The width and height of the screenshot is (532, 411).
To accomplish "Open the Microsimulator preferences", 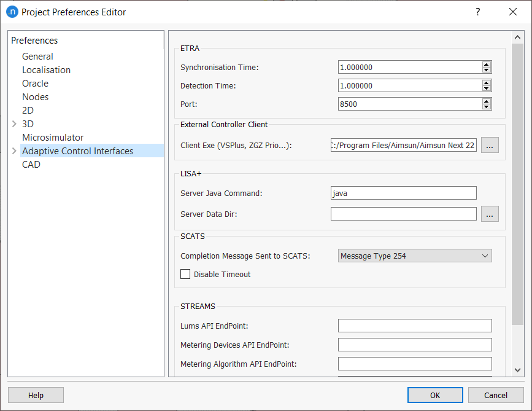I will click(53, 137).
